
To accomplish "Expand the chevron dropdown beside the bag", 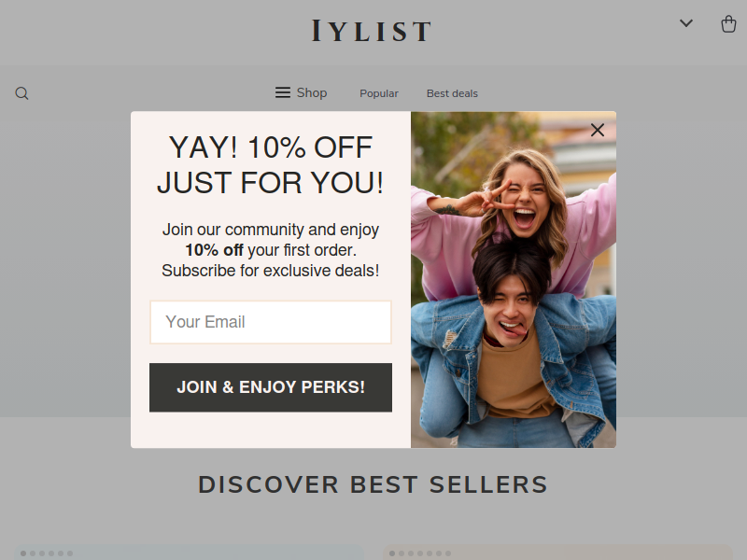I will tap(686, 22).
